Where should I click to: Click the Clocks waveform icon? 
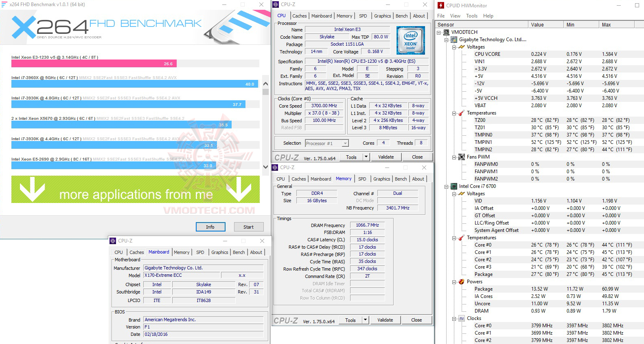tap(462, 318)
